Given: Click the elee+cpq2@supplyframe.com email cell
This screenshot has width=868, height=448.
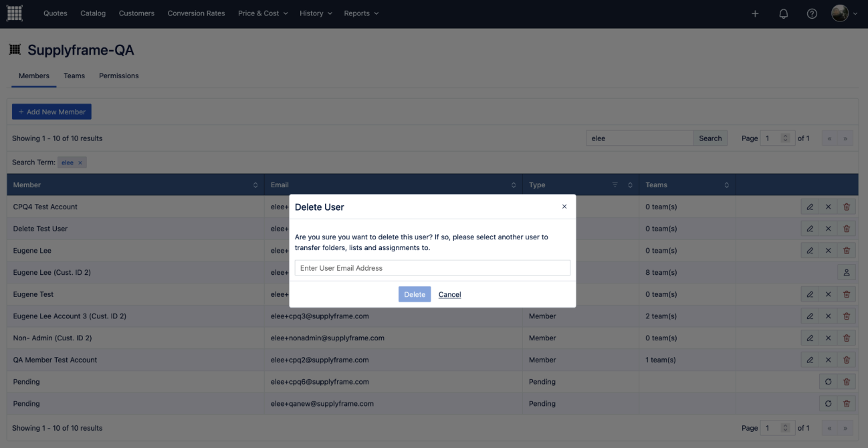Looking at the screenshot, I should coord(393,360).
